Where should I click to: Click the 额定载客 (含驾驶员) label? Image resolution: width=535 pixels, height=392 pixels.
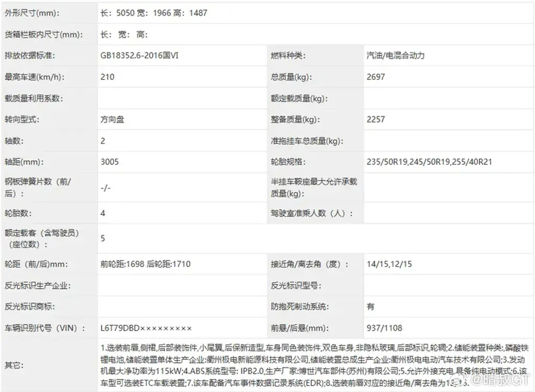42,239
